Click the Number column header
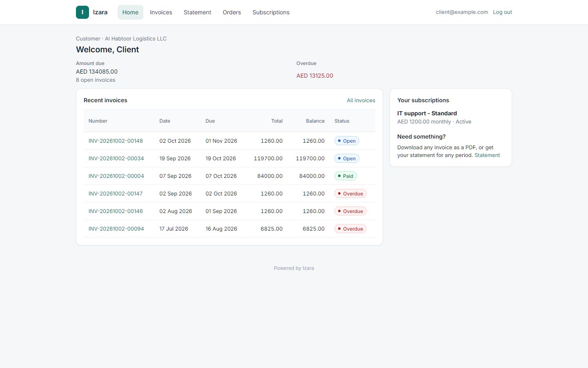The width and height of the screenshot is (588, 368). 98,121
